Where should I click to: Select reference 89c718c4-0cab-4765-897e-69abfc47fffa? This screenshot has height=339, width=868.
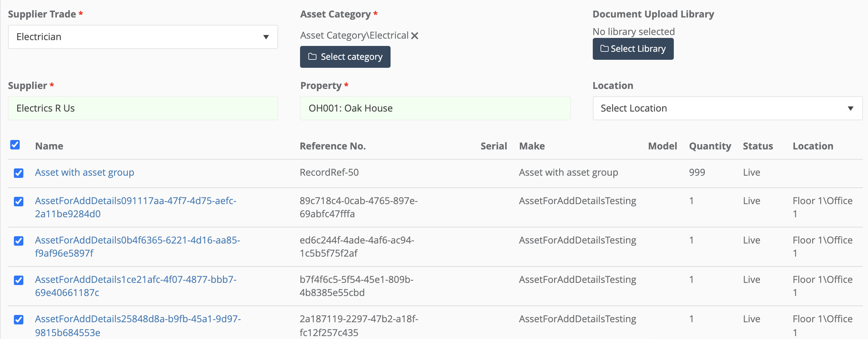359,207
